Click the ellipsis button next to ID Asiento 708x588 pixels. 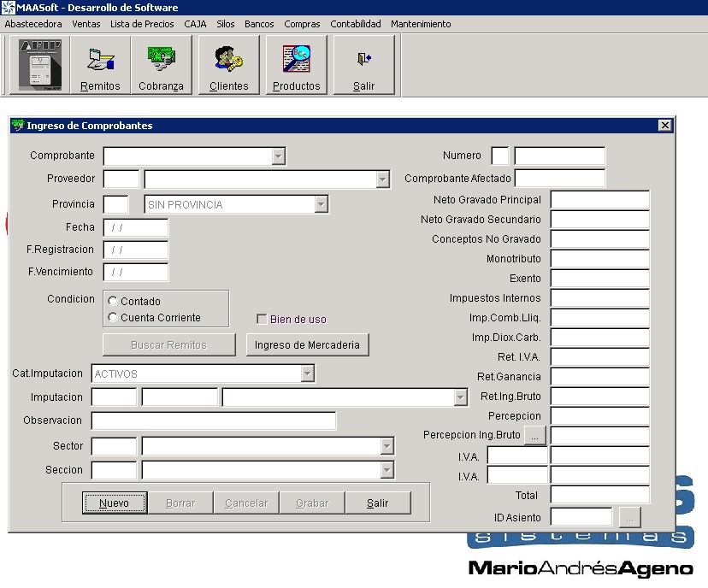click(x=628, y=516)
